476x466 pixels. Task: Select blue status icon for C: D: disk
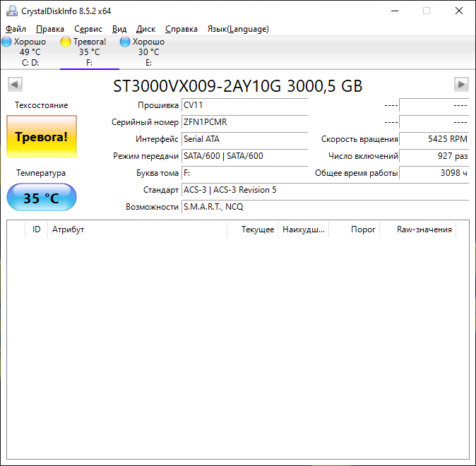[x=6, y=42]
